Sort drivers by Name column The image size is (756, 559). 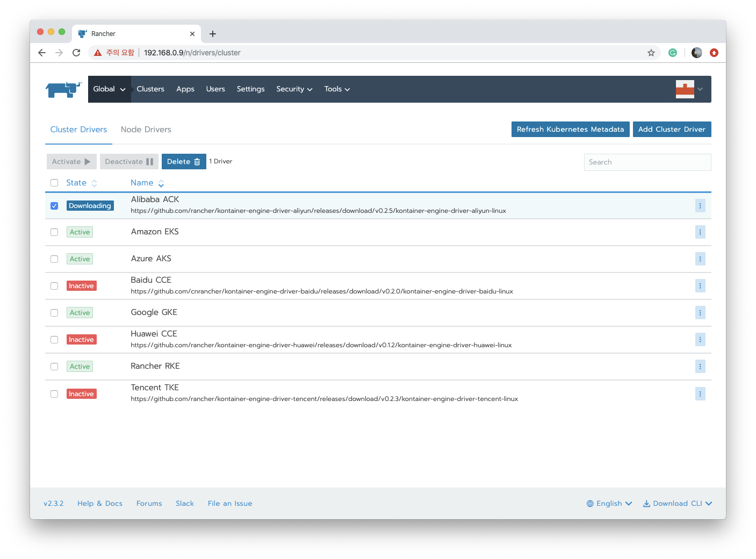point(147,183)
